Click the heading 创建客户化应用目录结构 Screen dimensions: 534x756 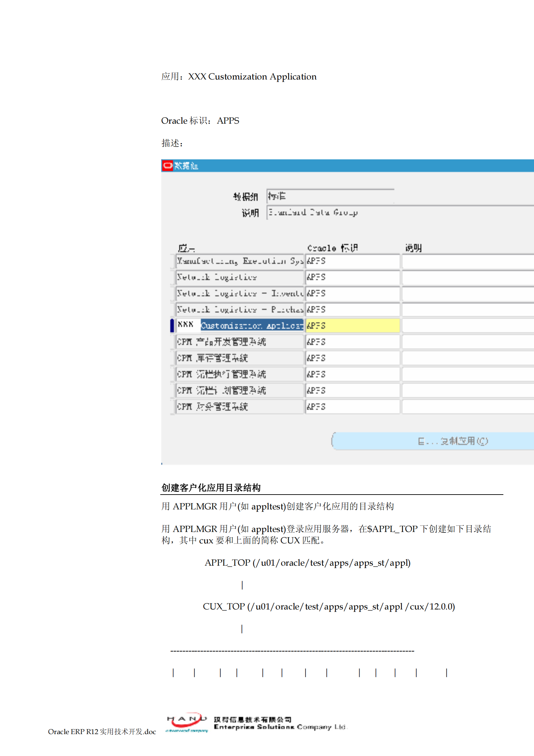click(211, 487)
